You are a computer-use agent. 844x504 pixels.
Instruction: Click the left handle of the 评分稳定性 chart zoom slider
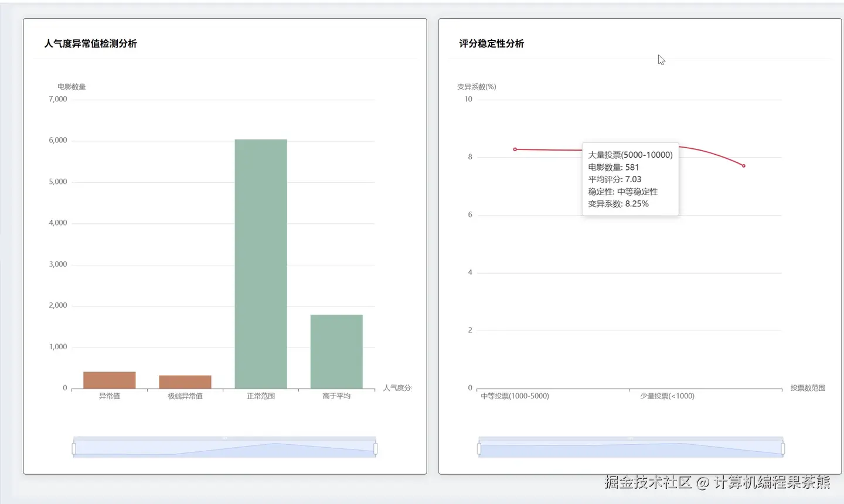[479, 449]
